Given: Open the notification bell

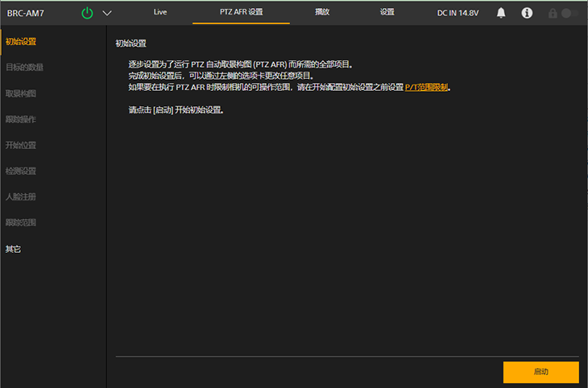Looking at the screenshot, I should tap(501, 13).
